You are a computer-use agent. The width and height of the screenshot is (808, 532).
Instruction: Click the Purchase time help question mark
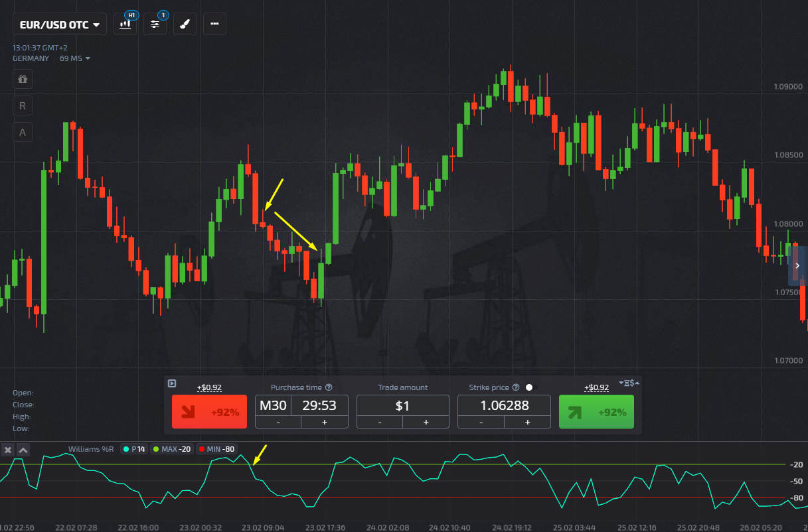click(329, 387)
